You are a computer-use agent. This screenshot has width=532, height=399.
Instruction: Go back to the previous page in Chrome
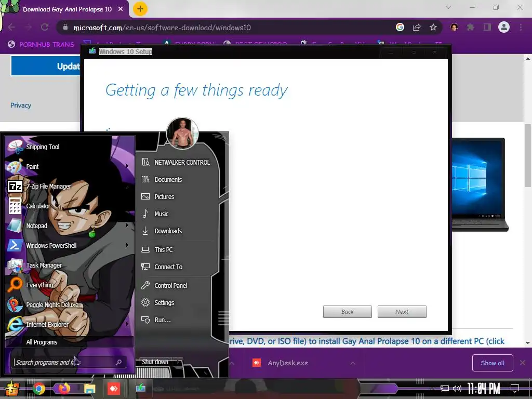click(x=11, y=27)
